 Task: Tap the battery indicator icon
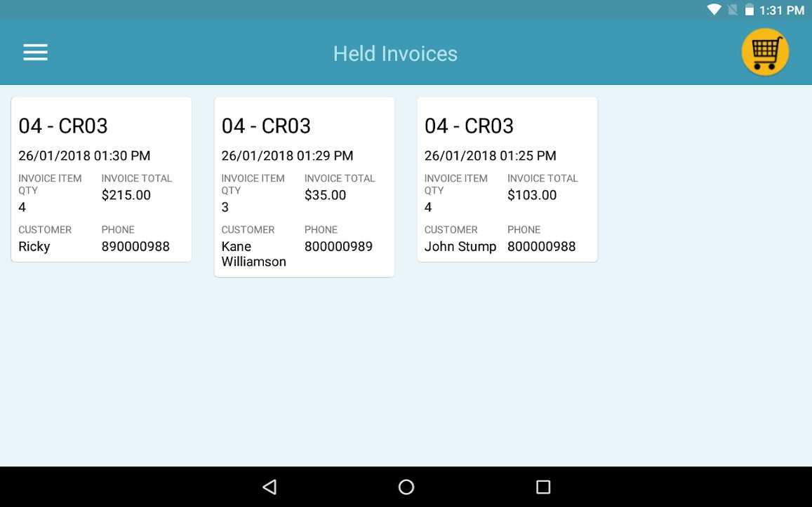(x=751, y=10)
